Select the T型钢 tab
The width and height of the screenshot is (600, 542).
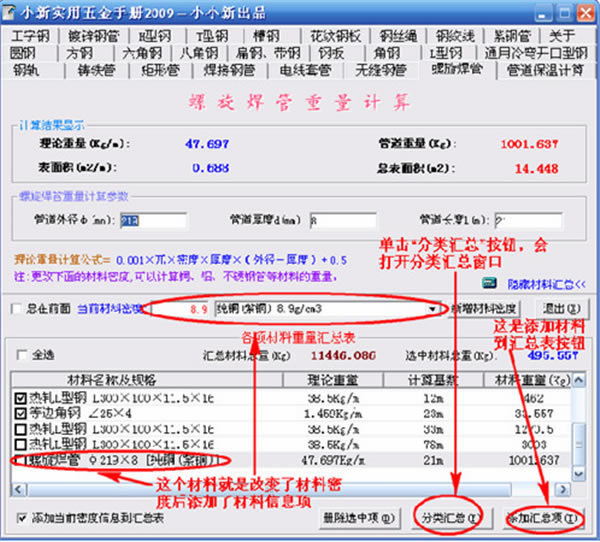pos(212,36)
